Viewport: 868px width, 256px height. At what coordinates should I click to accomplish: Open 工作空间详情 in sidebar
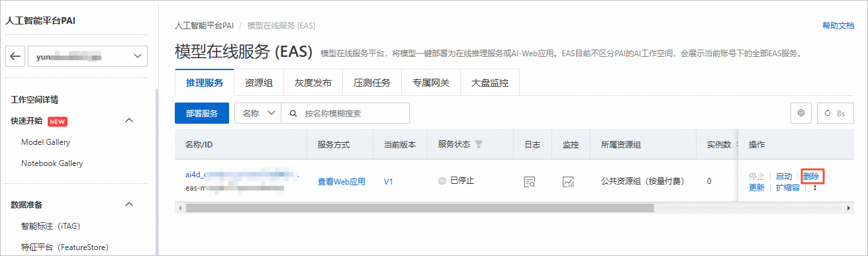(34, 100)
